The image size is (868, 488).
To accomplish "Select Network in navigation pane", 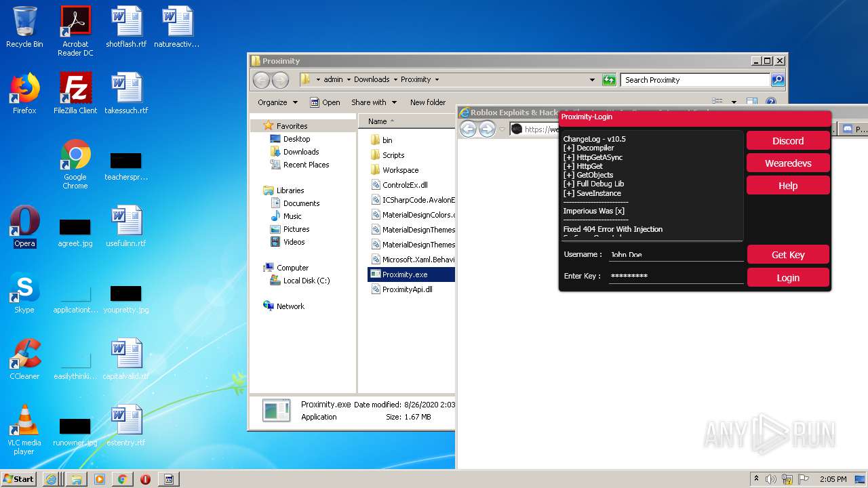I will [290, 306].
